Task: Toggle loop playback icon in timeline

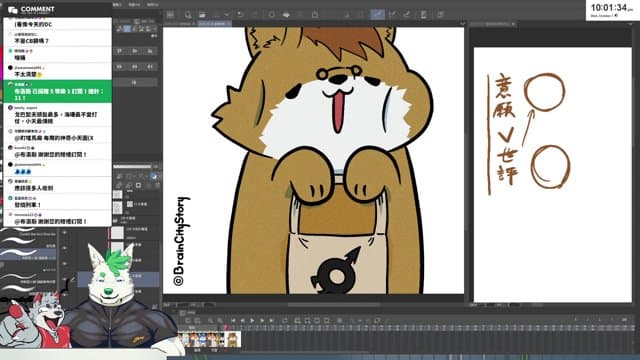Action: tap(285, 321)
